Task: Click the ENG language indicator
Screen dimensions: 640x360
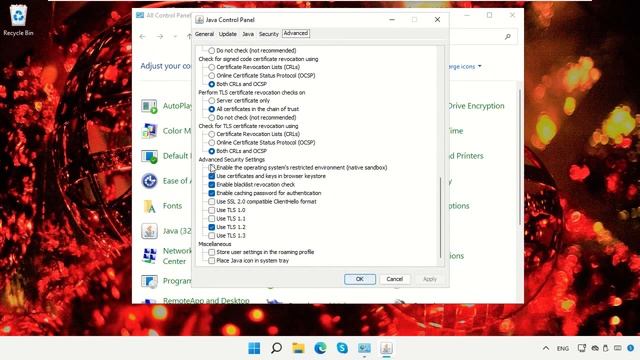Action: pos(562,348)
